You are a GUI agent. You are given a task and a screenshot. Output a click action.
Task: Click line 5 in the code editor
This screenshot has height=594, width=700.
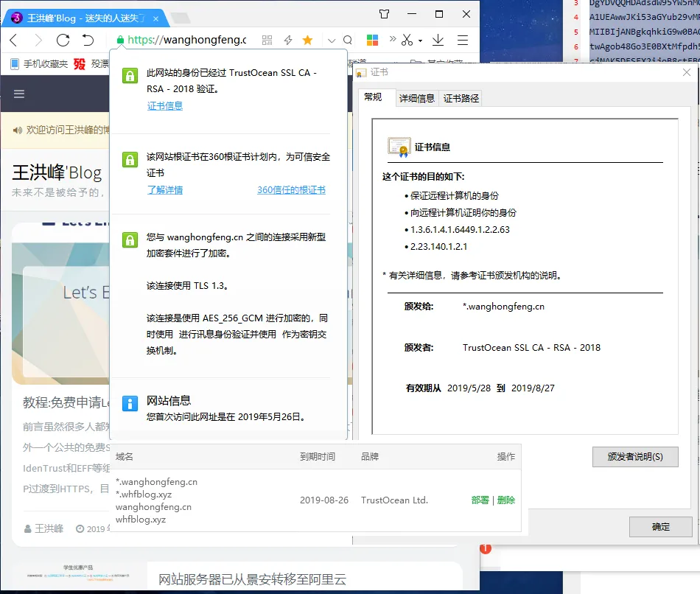pyautogui.click(x=644, y=32)
